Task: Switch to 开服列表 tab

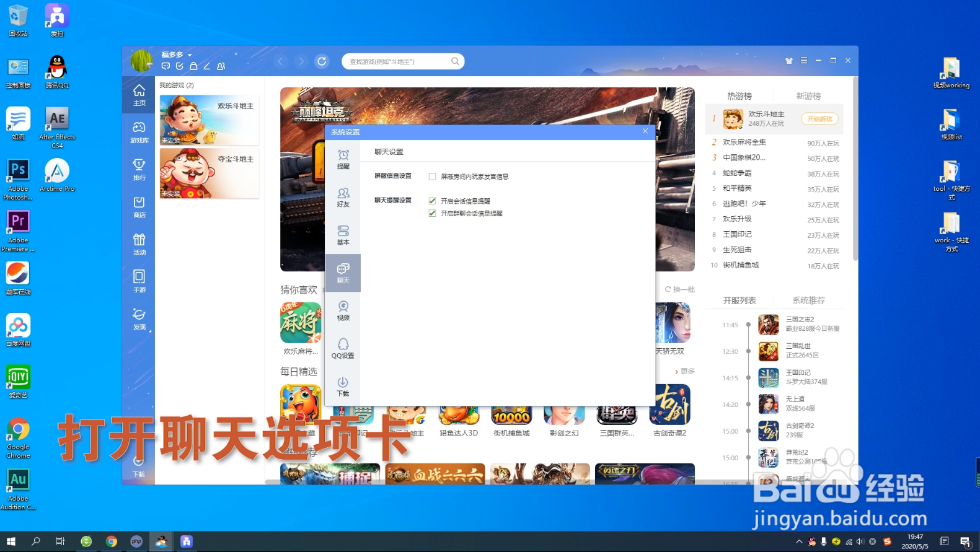Action: [739, 300]
